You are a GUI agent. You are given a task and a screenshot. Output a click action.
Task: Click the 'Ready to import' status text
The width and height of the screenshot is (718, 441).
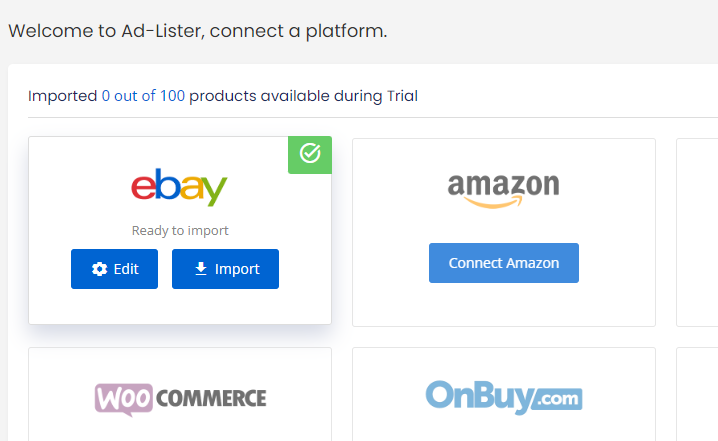click(180, 230)
